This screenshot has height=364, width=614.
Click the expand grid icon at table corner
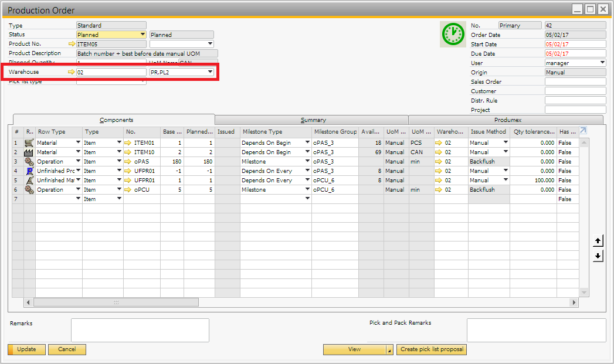pos(583,131)
